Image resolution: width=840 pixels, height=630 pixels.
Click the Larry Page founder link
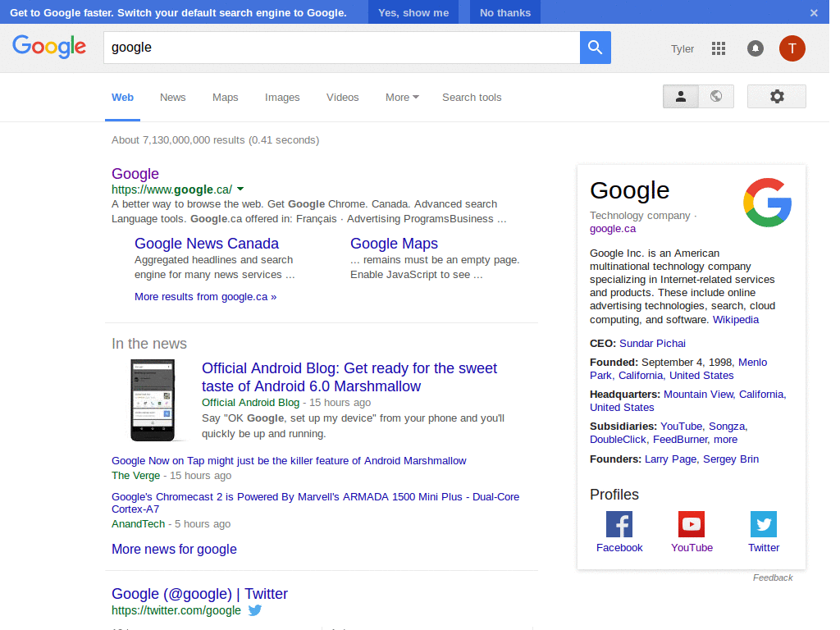(x=671, y=459)
